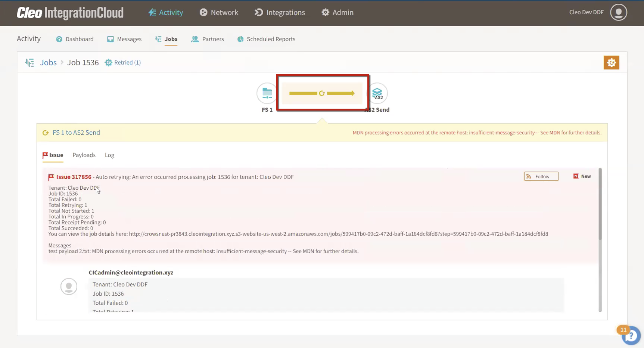
Task: Open the Log tab
Action: [x=109, y=155]
